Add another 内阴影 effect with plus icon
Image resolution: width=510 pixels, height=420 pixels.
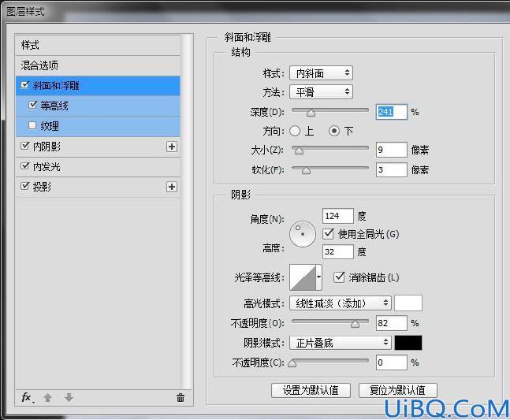click(172, 147)
